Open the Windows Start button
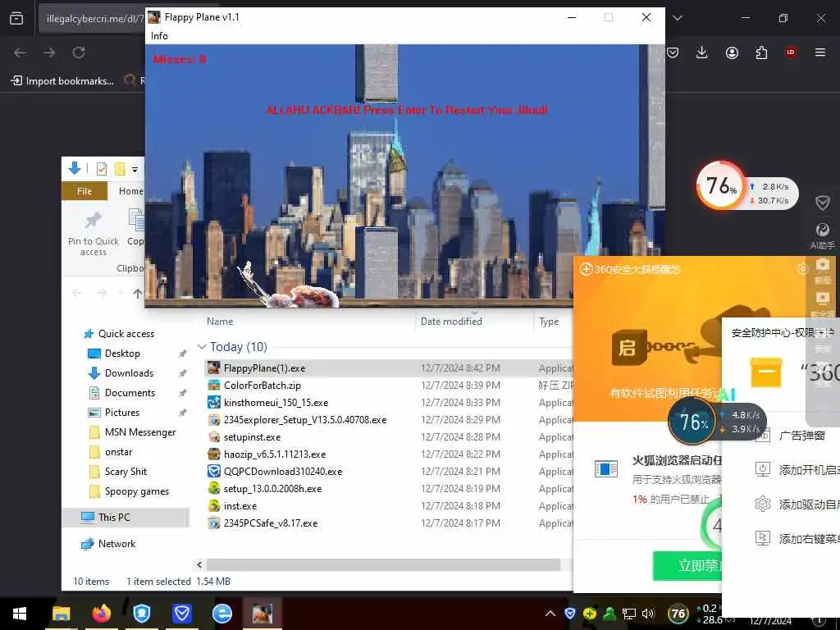The height and width of the screenshot is (630, 840). click(x=20, y=614)
